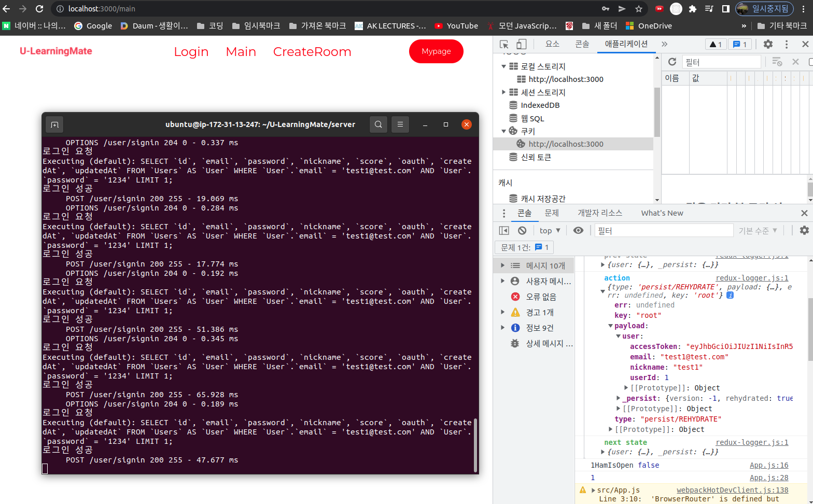Viewport: 813px width, 504px height.
Task: Click the 문제 1건 issues button
Action: (525, 247)
